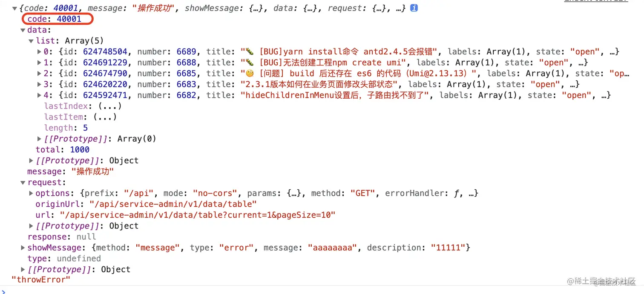This screenshot has height=294, width=644.
Task: Expand list item 2 with id 624674790
Action: click(x=40, y=74)
